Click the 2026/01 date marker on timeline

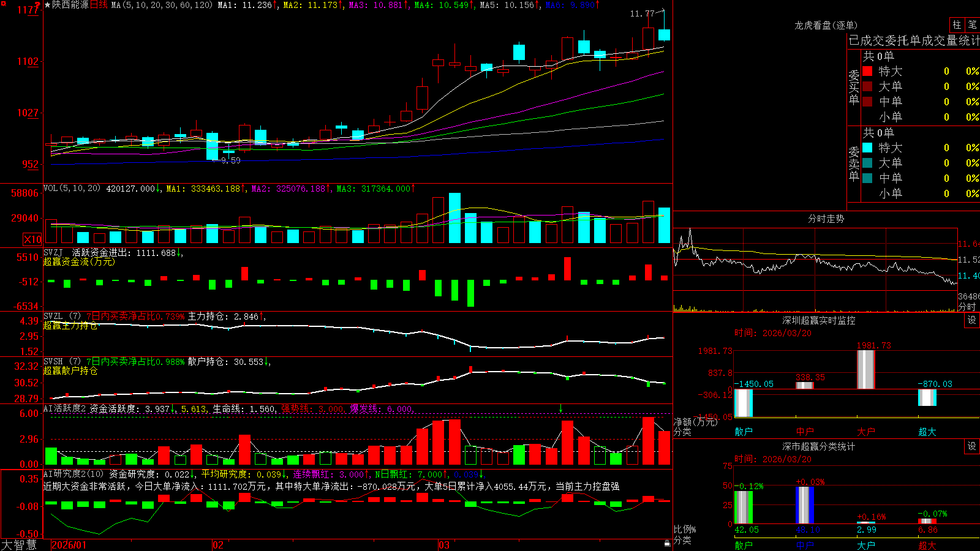69,545
